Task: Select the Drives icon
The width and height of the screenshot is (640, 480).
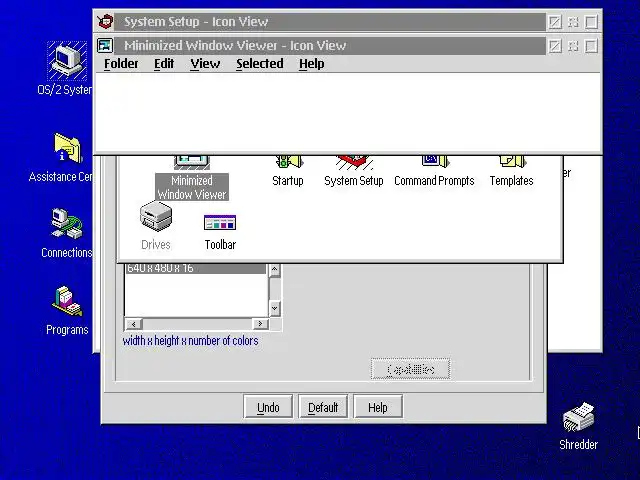Action: [x=156, y=216]
